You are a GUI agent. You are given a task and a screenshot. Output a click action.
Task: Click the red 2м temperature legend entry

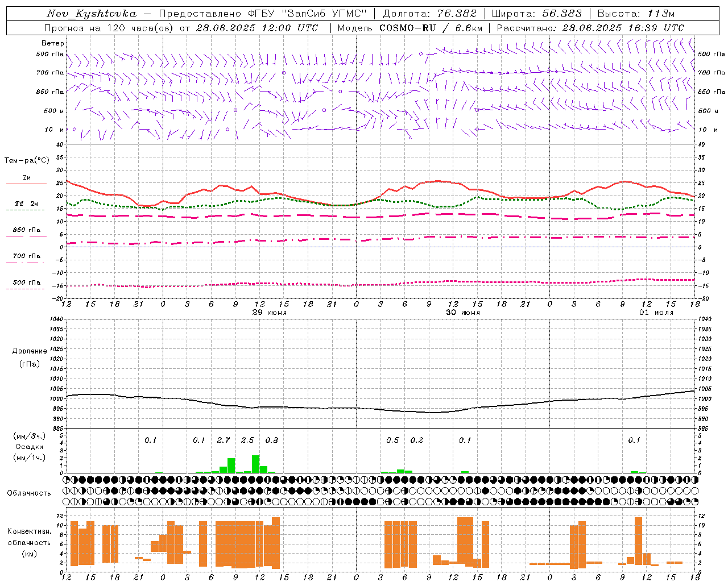(x=26, y=180)
